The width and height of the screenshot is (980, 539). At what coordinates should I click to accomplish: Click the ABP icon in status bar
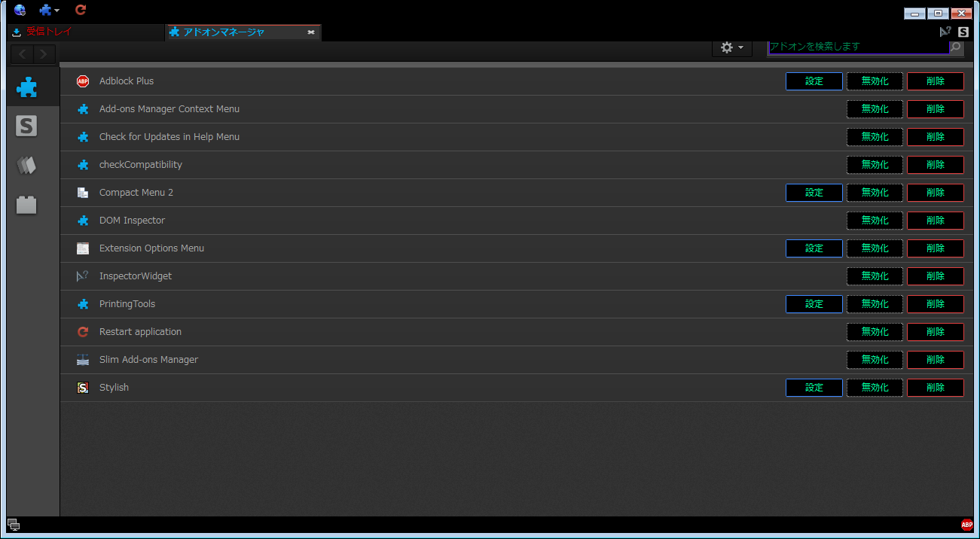pos(966,525)
